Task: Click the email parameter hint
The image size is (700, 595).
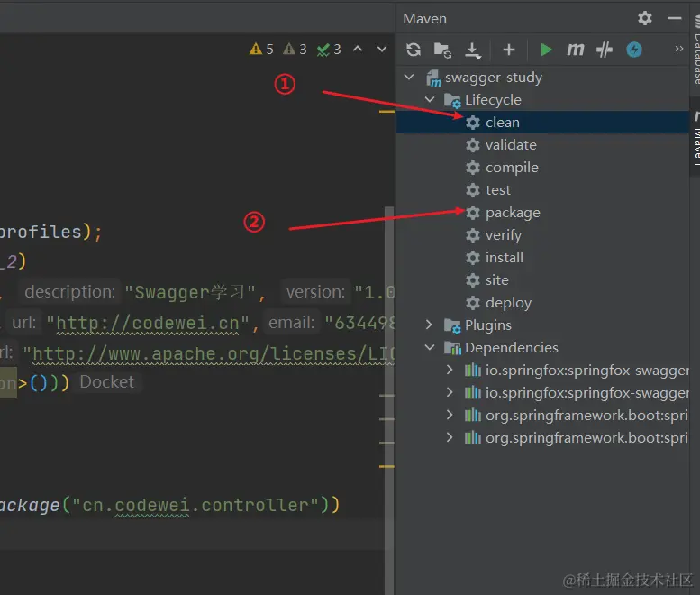Action: 291,323
